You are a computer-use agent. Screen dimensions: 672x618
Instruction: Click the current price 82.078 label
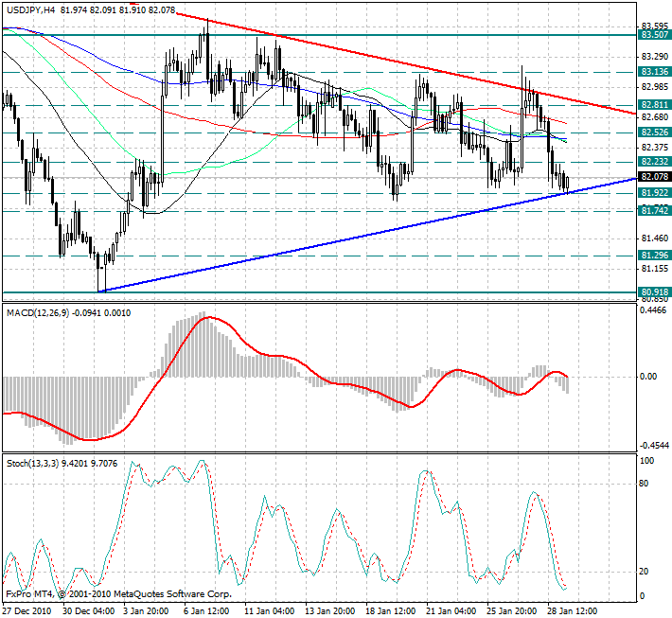pyautogui.click(x=652, y=177)
